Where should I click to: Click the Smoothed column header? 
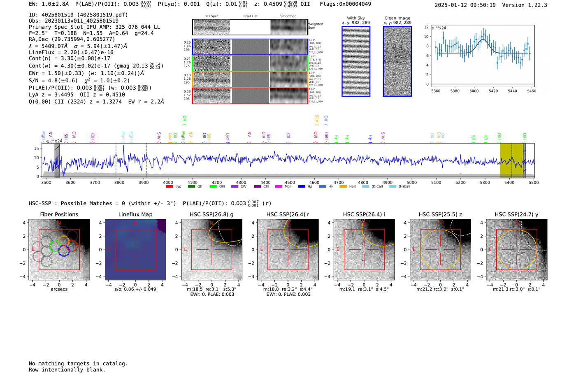[288, 16]
